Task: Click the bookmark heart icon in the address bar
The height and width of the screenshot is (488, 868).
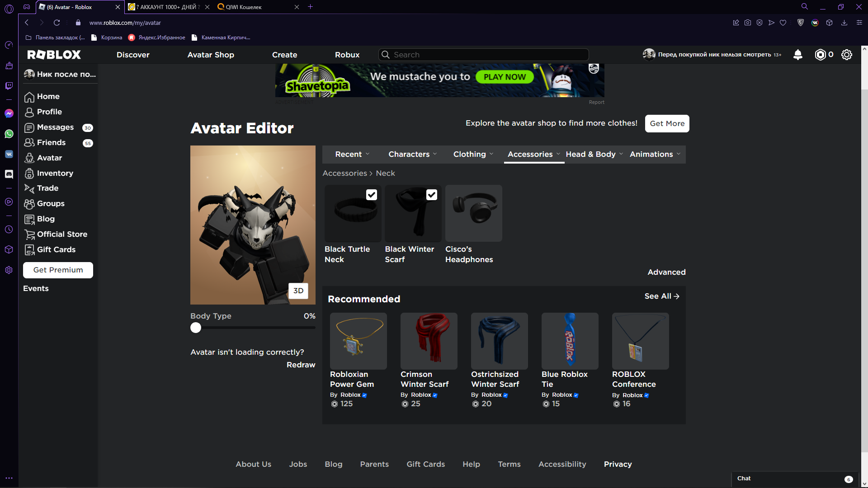Action: [783, 23]
